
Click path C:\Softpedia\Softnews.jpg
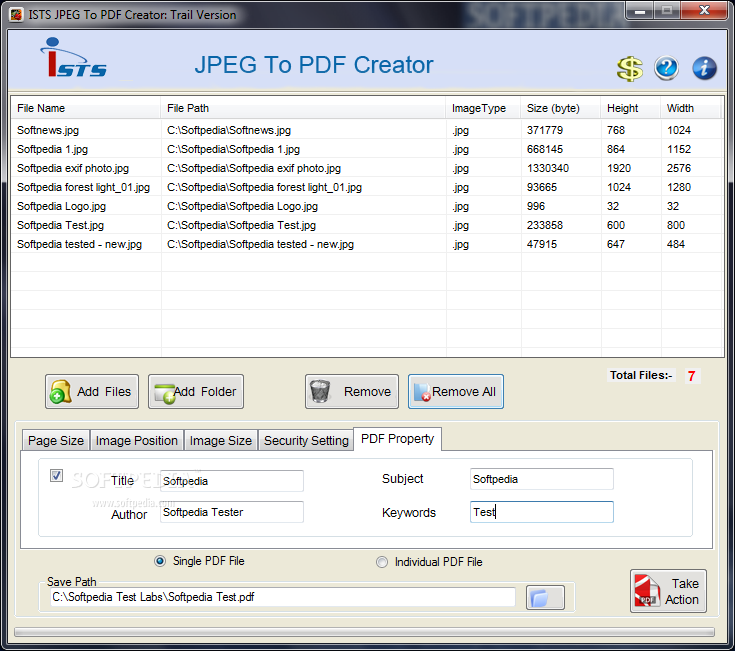click(229, 130)
